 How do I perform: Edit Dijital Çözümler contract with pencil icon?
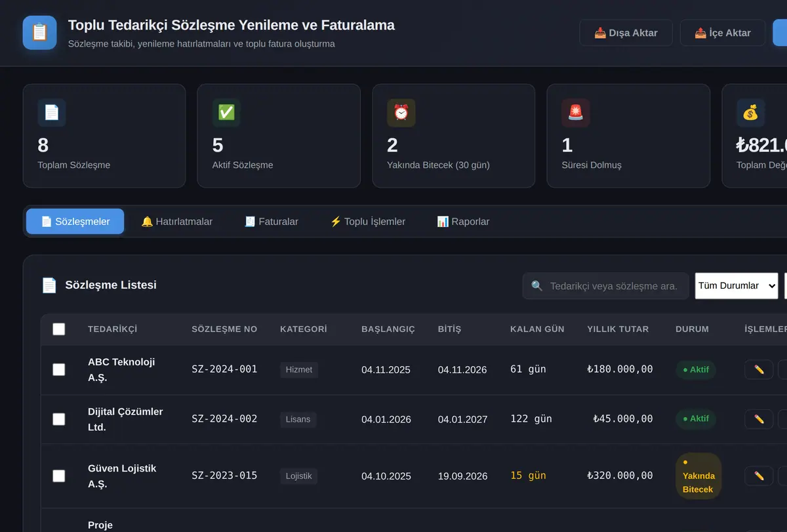(x=759, y=419)
